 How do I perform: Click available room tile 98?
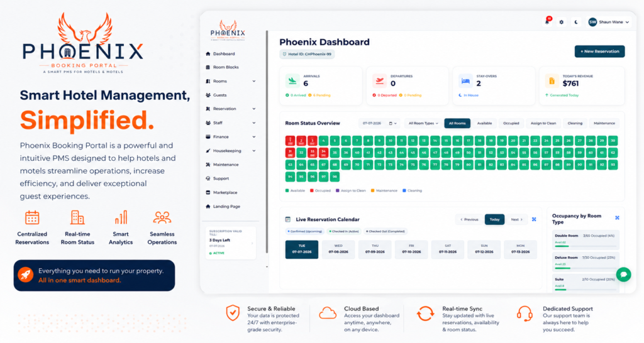[x=335, y=177]
